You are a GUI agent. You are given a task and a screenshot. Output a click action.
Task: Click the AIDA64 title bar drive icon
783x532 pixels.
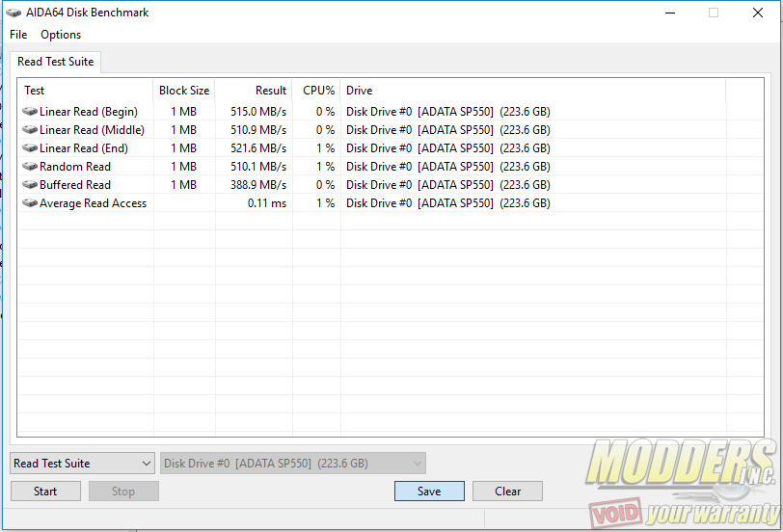[13, 13]
